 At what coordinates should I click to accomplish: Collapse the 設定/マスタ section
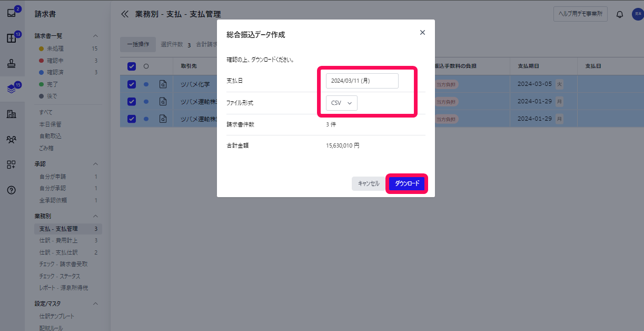pos(95,304)
